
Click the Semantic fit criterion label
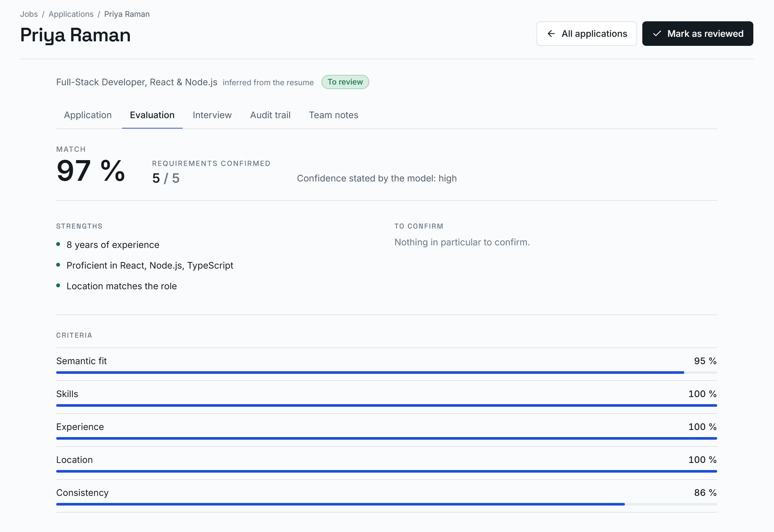(x=82, y=361)
